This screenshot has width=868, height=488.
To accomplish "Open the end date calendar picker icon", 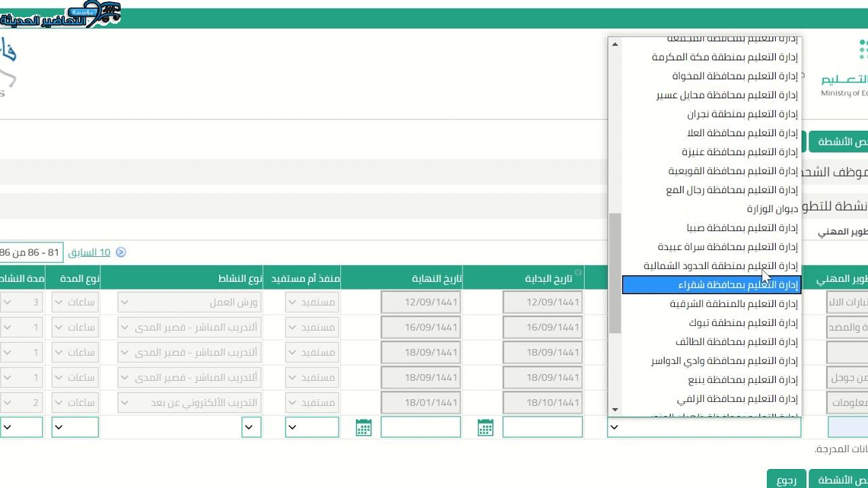I will click(363, 427).
